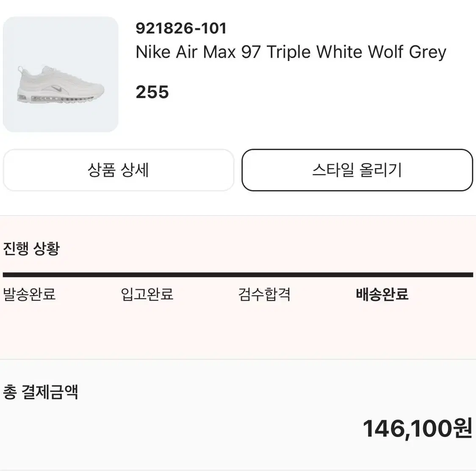The height and width of the screenshot is (476, 476).
Task: Open 상품 상세 product details
Action: click(119, 170)
